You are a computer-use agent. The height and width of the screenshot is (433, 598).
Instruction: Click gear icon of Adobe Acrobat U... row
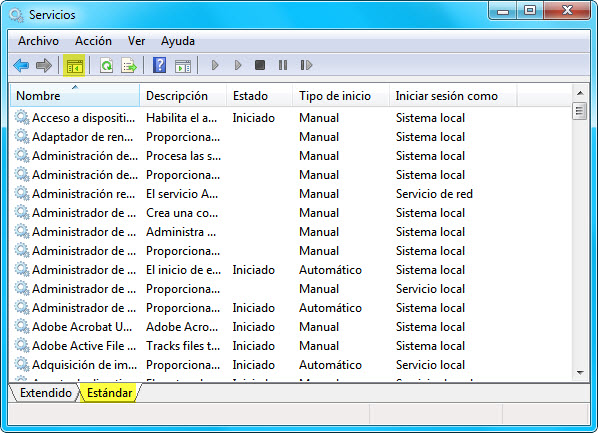(22, 326)
